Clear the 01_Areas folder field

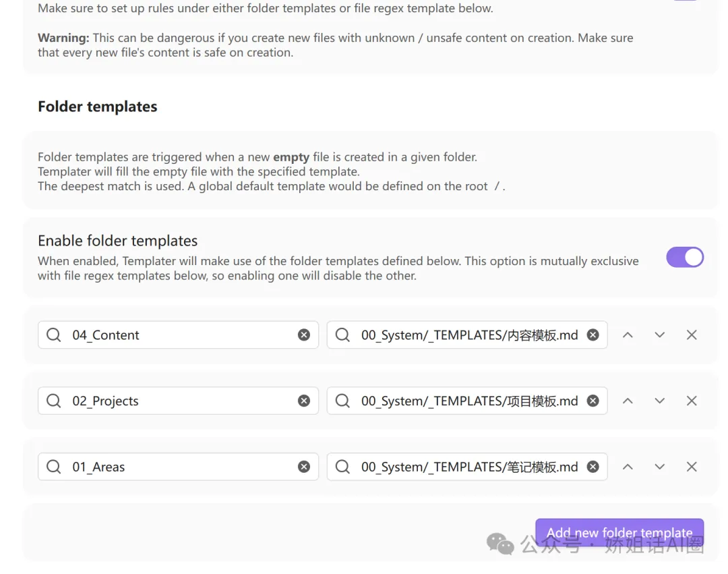304,467
